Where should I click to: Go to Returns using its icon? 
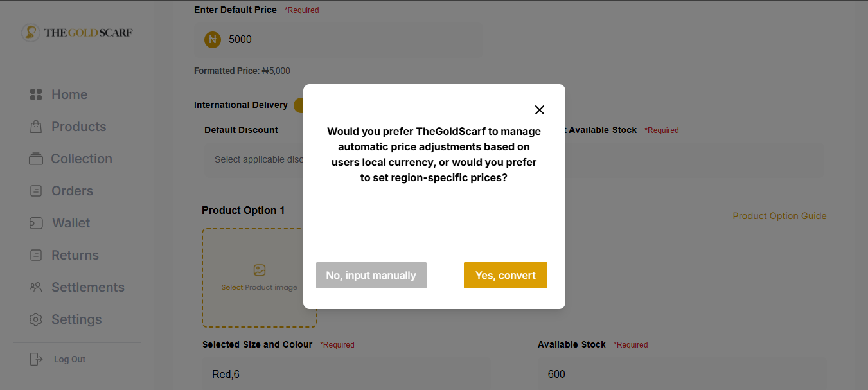point(36,255)
